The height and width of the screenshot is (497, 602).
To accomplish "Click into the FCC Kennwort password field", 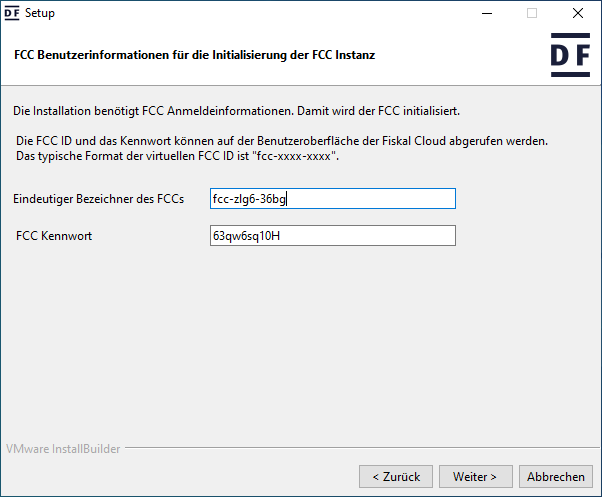I will tap(333, 235).
